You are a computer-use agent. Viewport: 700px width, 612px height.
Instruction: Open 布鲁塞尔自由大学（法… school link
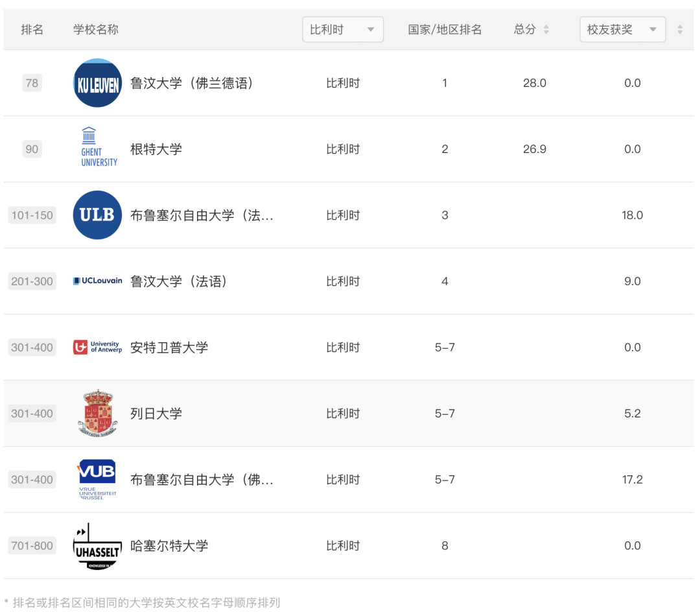click(x=202, y=215)
